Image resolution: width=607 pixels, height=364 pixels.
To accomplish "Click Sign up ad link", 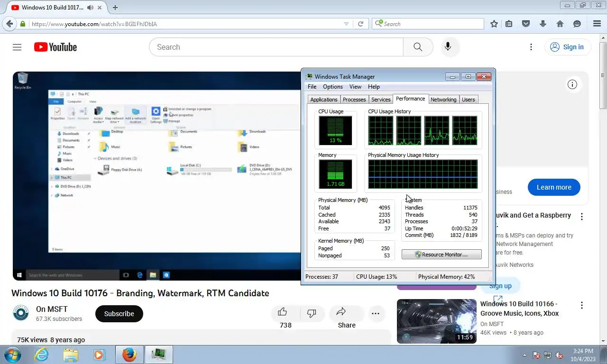I will coord(500,286).
